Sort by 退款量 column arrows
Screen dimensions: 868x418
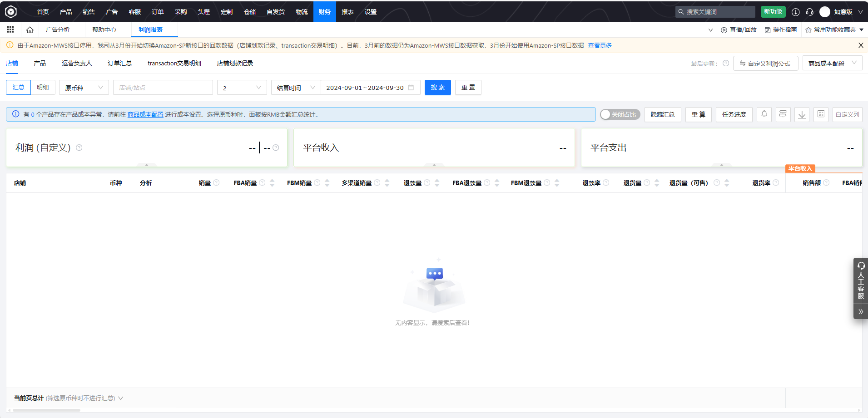[x=437, y=183]
